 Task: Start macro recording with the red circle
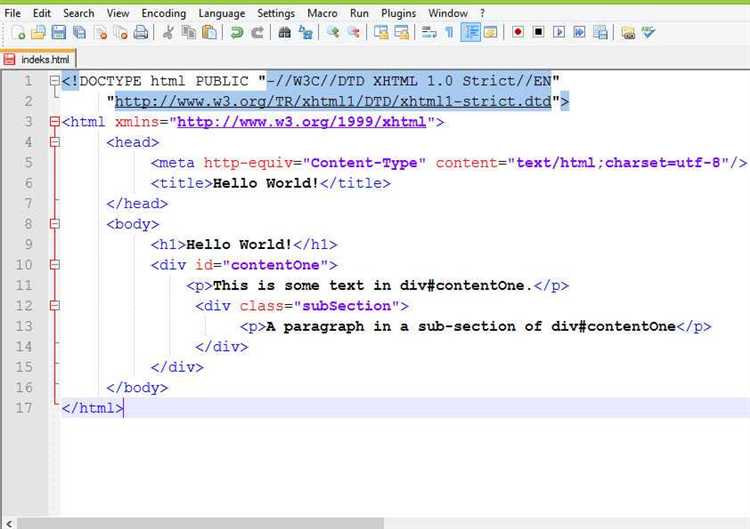(518, 33)
